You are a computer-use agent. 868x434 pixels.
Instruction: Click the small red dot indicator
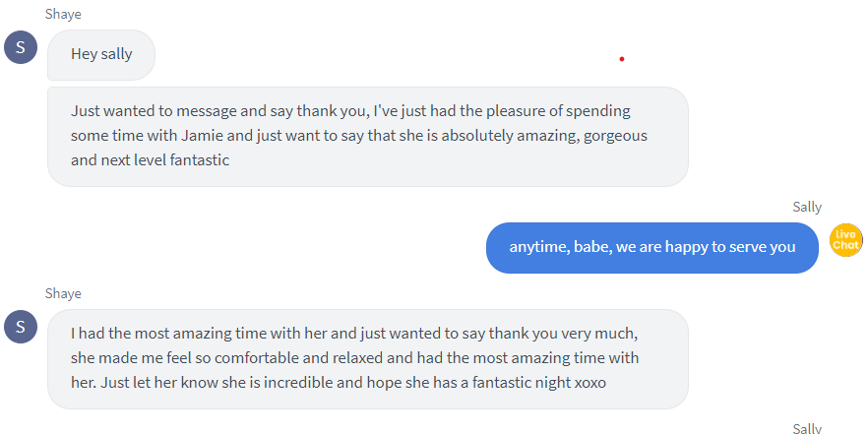pyautogui.click(x=622, y=59)
